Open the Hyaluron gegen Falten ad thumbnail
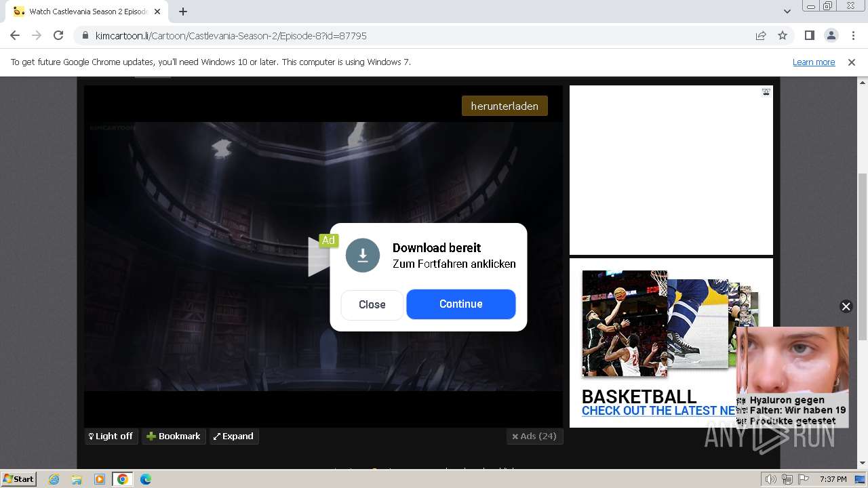The image size is (868, 488). pyautogui.click(x=793, y=377)
